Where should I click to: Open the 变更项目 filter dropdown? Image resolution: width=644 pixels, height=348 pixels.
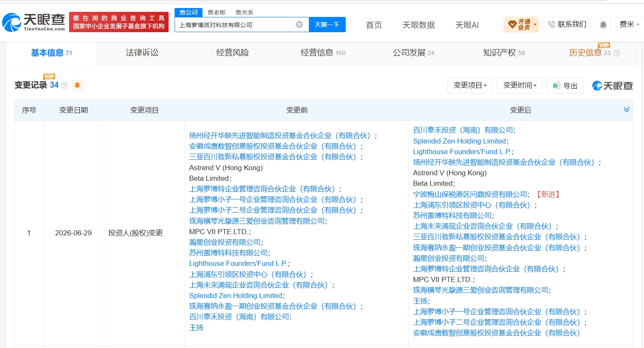pyautogui.click(x=470, y=86)
